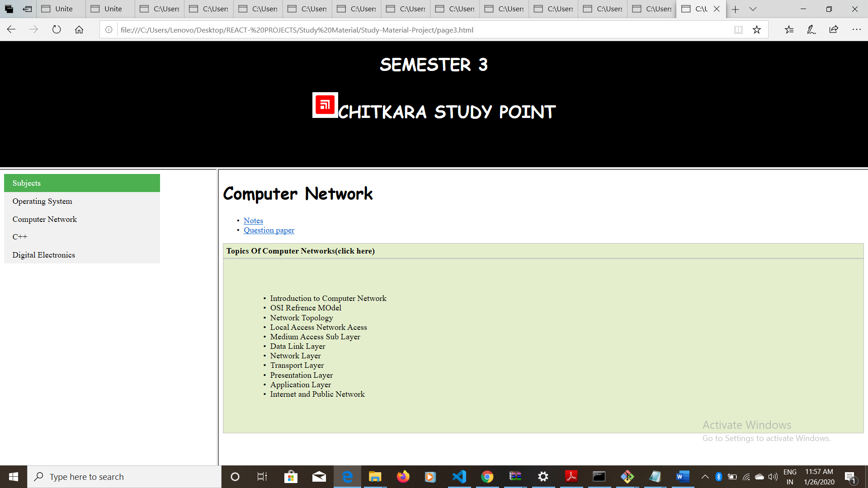Show tabs you've set aside icon
This screenshot has width=868, height=488.
(9, 9)
